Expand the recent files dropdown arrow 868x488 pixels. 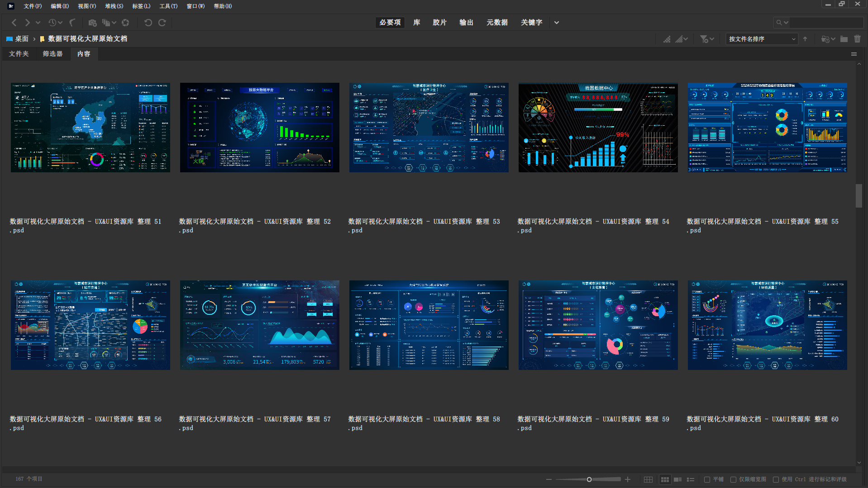pos(60,23)
